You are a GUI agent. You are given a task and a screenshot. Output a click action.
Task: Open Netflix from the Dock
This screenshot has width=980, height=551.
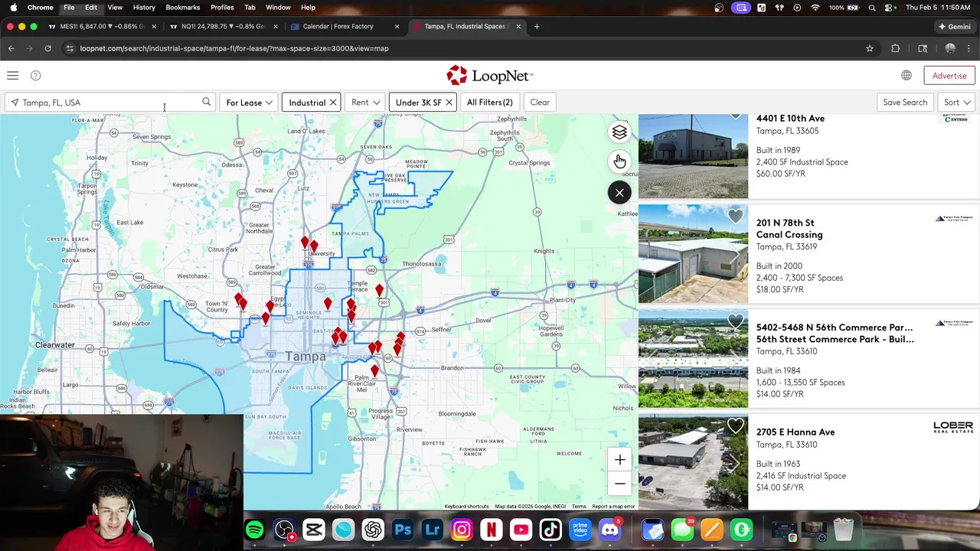[492, 530]
